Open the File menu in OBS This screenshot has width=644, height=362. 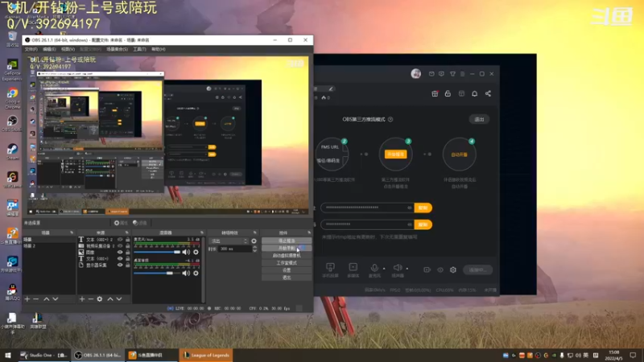point(31,49)
